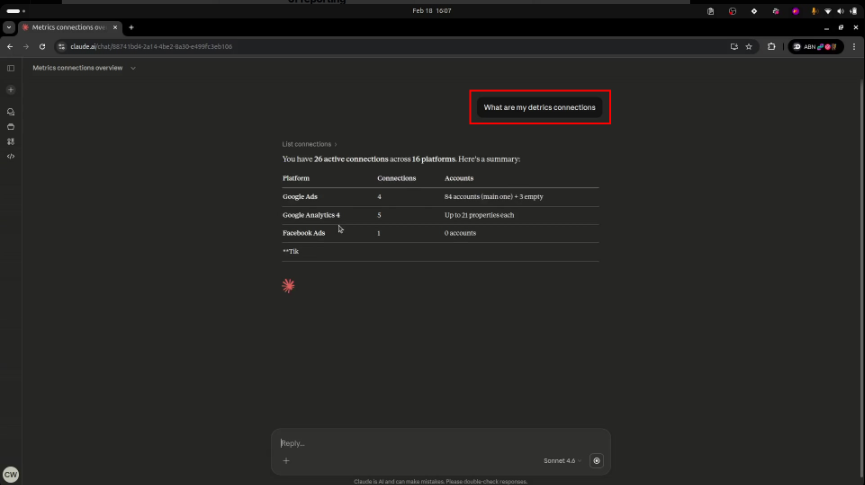The image size is (865, 485).
Task: Focus the Reply text input
Action: point(440,443)
